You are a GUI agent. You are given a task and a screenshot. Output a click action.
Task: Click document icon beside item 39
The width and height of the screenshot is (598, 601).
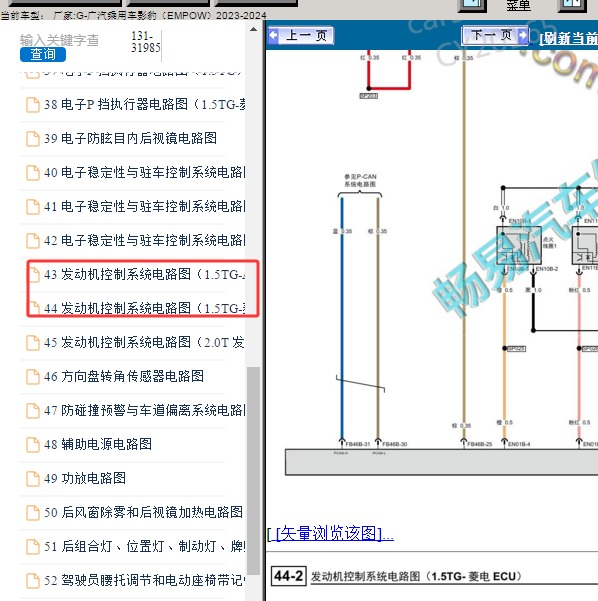coord(33,139)
